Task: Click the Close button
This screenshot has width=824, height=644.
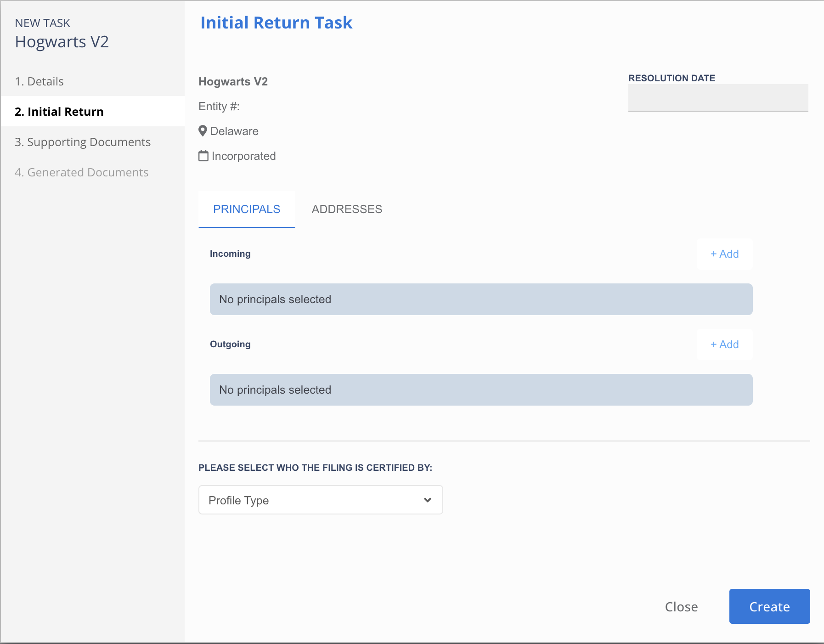Action: 681,607
